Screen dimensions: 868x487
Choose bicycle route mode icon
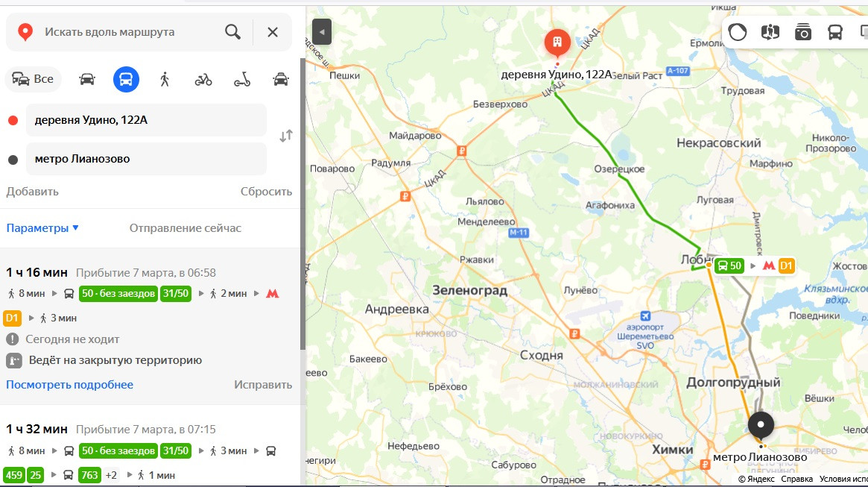click(x=203, y=80)
